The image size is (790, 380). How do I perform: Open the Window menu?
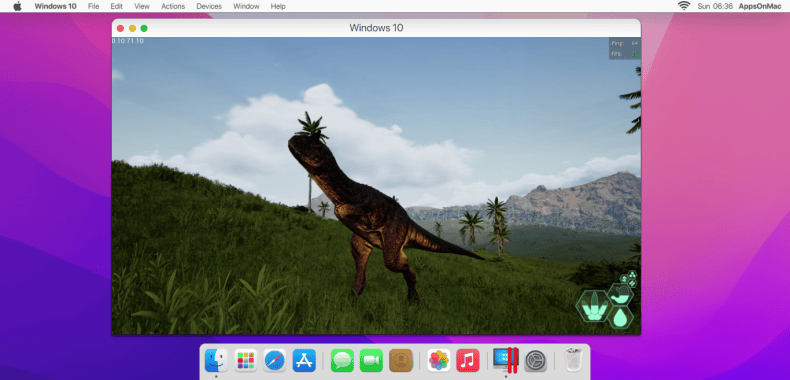(x=246, y=6)
